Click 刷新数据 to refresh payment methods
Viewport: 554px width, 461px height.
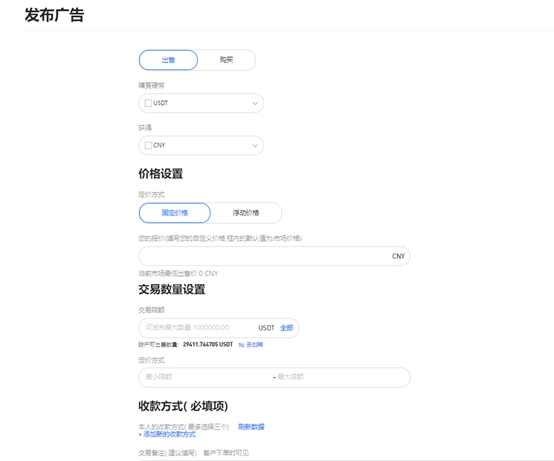coord(251,427)
